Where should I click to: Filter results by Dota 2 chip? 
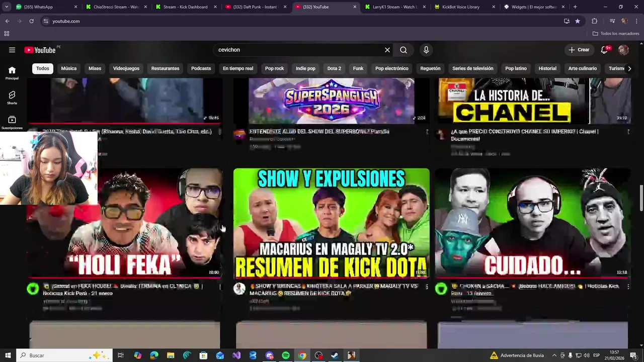click(x=334, y=68)
